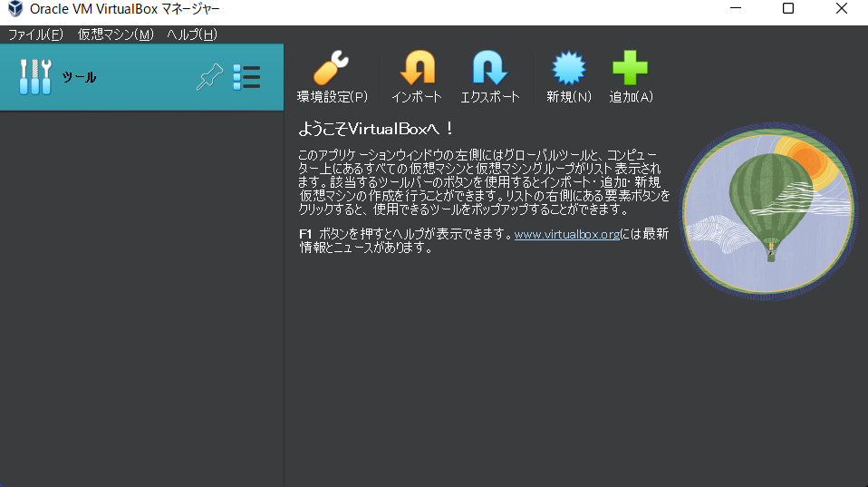Minimize the VirtualBox Manager window

(735, 8)
